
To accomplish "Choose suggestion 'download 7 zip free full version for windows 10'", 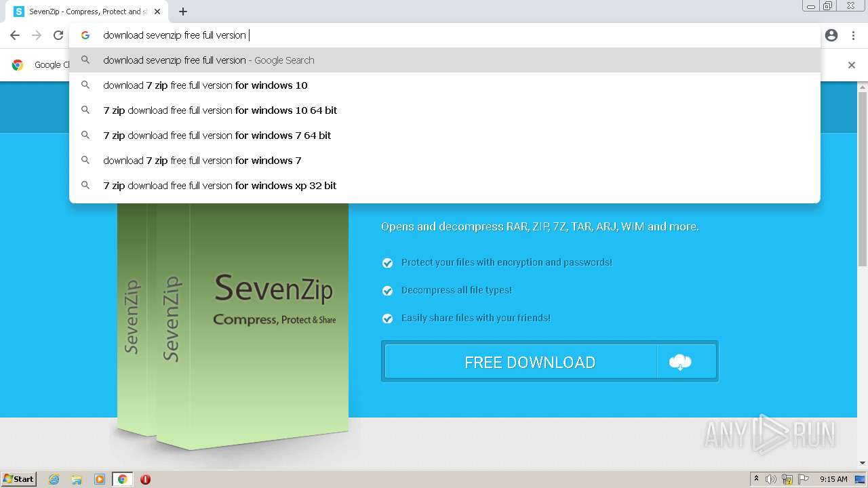I will (445, 85).
